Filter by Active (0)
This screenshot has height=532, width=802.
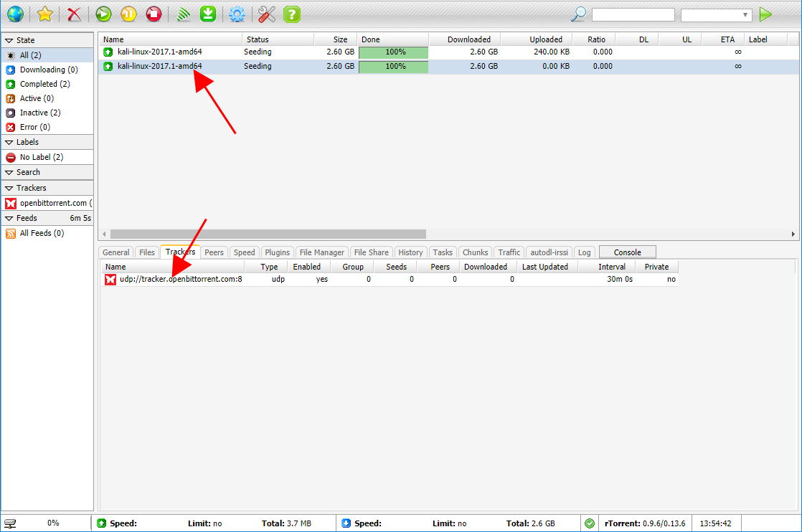[47, 98]
